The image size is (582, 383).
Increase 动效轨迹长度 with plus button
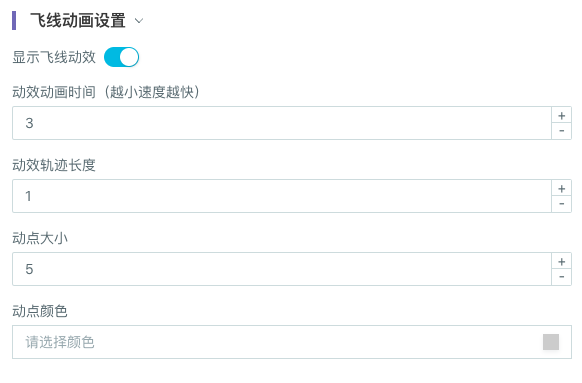(x=562, y=189)
